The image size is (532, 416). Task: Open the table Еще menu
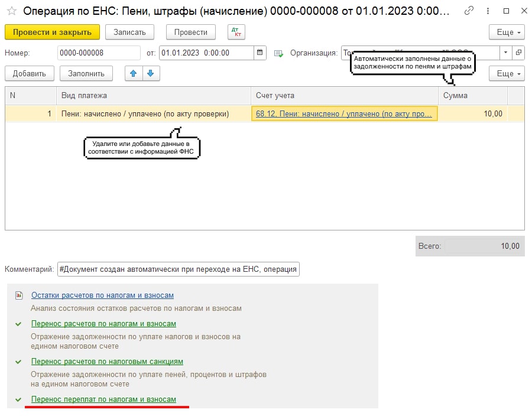[x=507, y=73]
